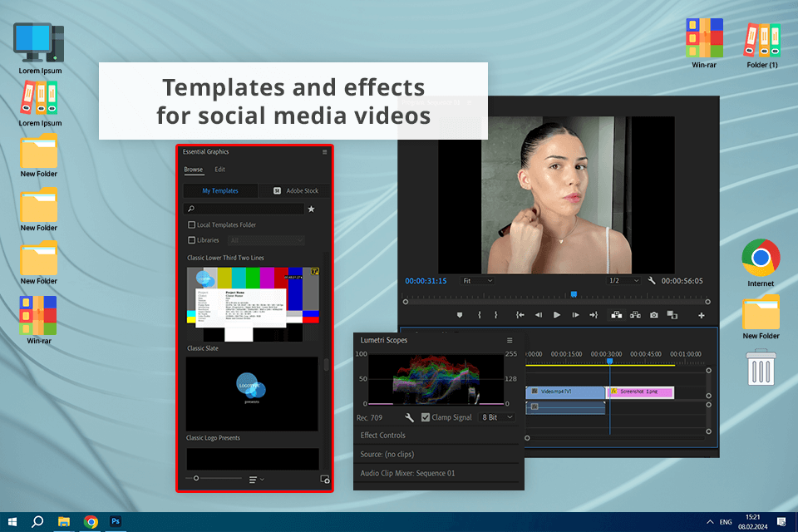Open File Explorer from taskbar
This screenshot has height=532, width=798.
coord(64,522)
